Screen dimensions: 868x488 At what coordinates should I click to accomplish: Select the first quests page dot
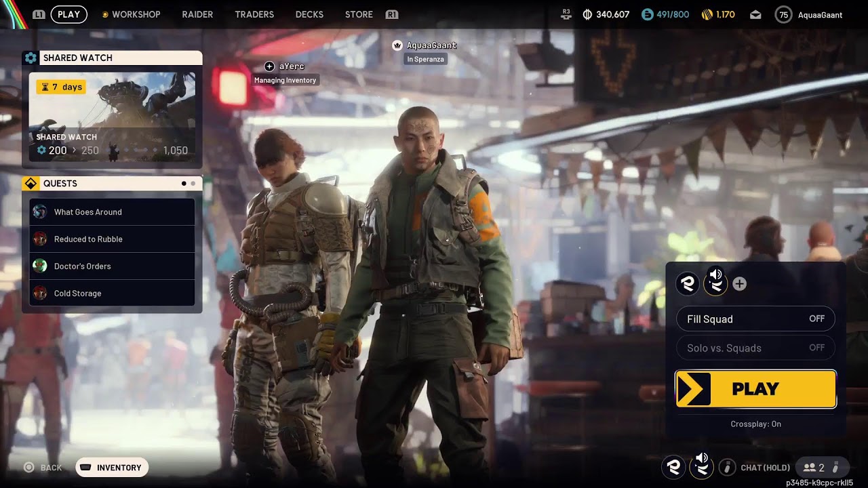click(184, 184)
